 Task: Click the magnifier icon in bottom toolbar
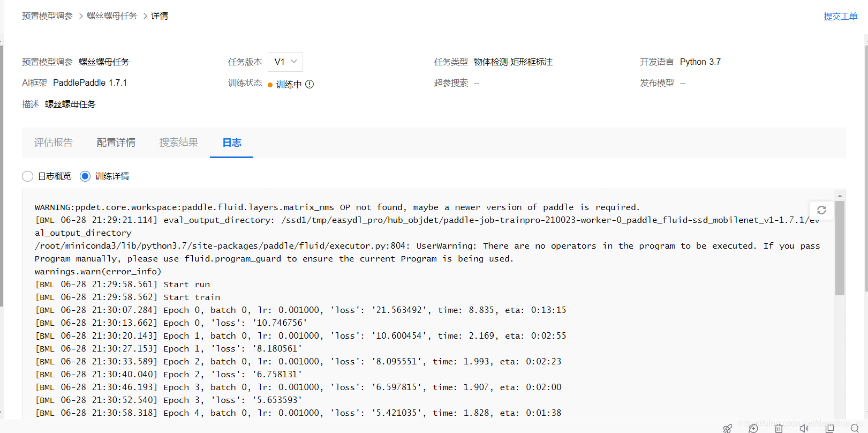[x=855, y=428]
